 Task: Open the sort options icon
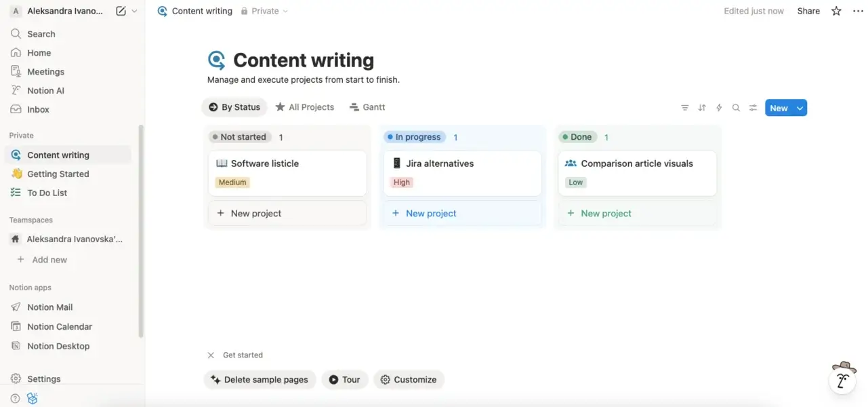(x=702, y=108)
